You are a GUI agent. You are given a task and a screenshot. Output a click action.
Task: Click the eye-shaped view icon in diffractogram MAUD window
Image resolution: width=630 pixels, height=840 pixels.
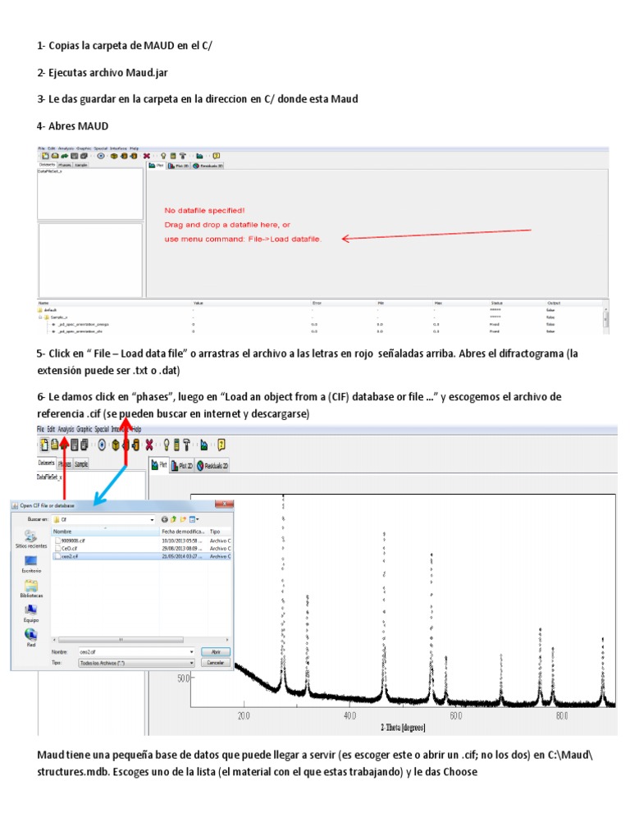102,445
